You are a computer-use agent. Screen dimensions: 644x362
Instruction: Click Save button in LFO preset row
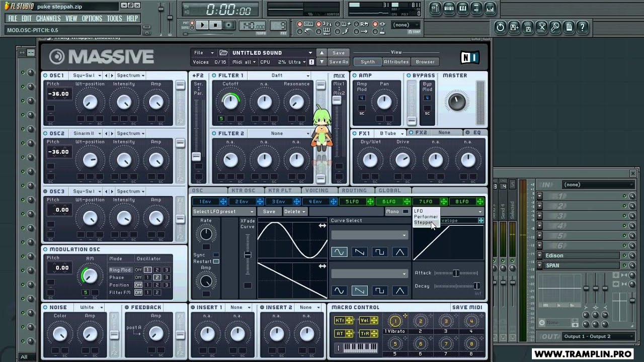pyautogui.click(x=269, y=212)
